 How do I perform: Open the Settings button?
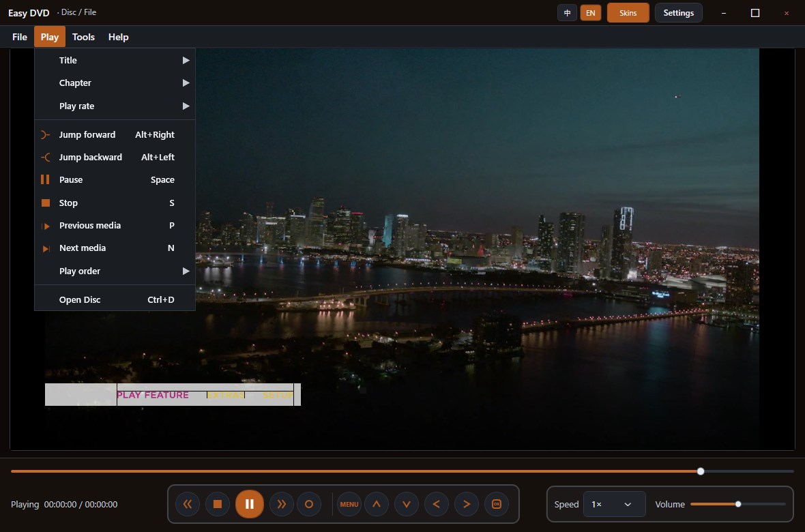click(678, 13)
